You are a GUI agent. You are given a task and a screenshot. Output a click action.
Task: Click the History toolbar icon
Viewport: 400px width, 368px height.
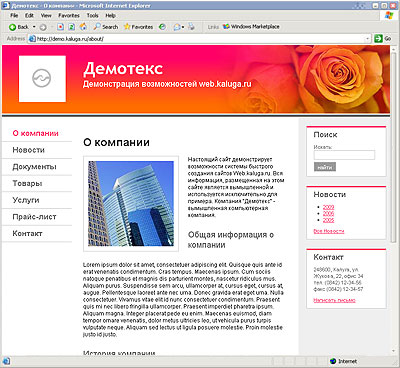pyautogui.click(x=162, y=27)
